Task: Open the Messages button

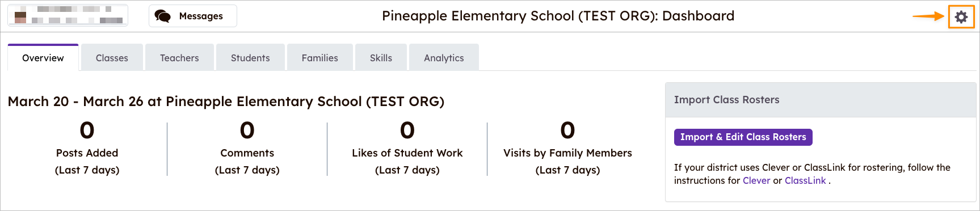Action: pyautogui.click(x=193, y=16)
